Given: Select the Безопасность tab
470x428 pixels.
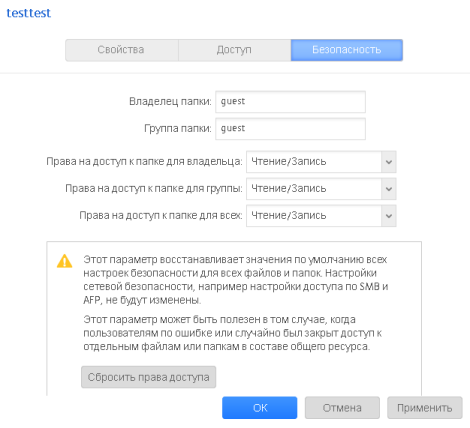Looking at the screenshot, I should 347,50.
